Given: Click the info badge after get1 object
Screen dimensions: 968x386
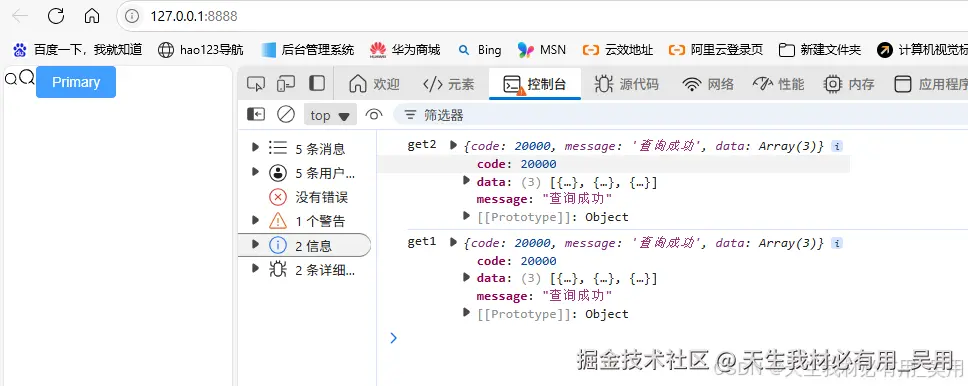Looking at the screenshot, I should (x=837, y=243).
